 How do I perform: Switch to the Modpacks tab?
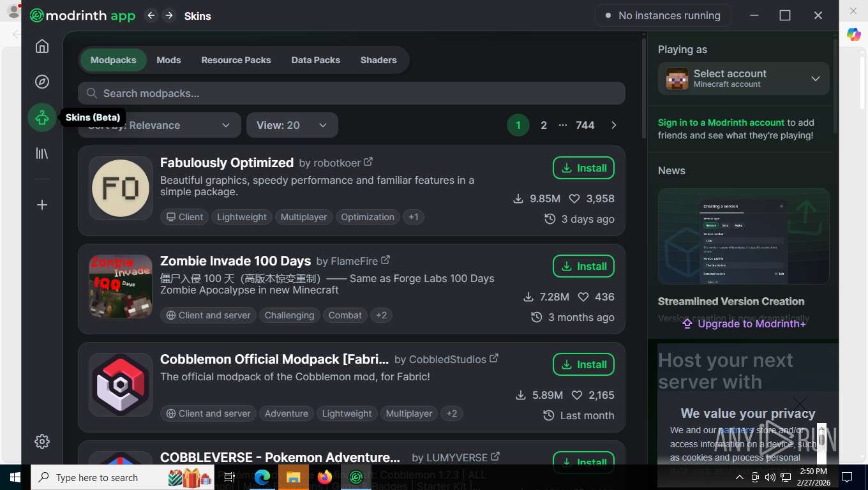(114, 60)
